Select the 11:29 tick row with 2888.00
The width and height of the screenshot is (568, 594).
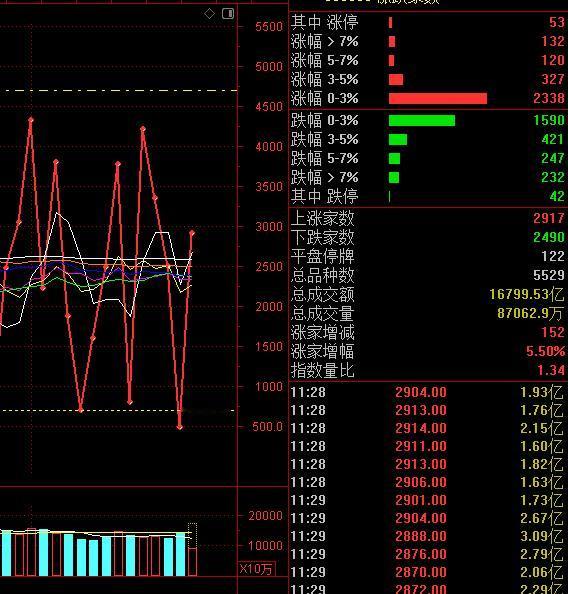[x=428, y=536]
